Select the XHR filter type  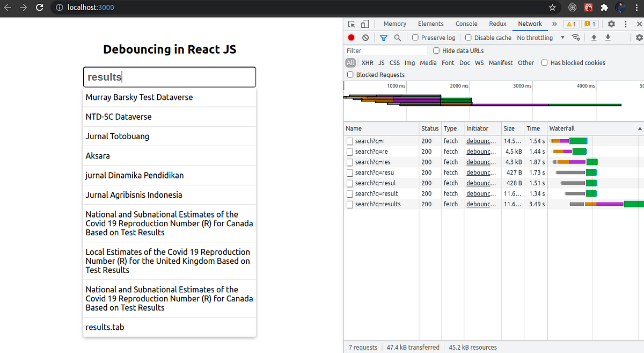[x=368, y=63]
